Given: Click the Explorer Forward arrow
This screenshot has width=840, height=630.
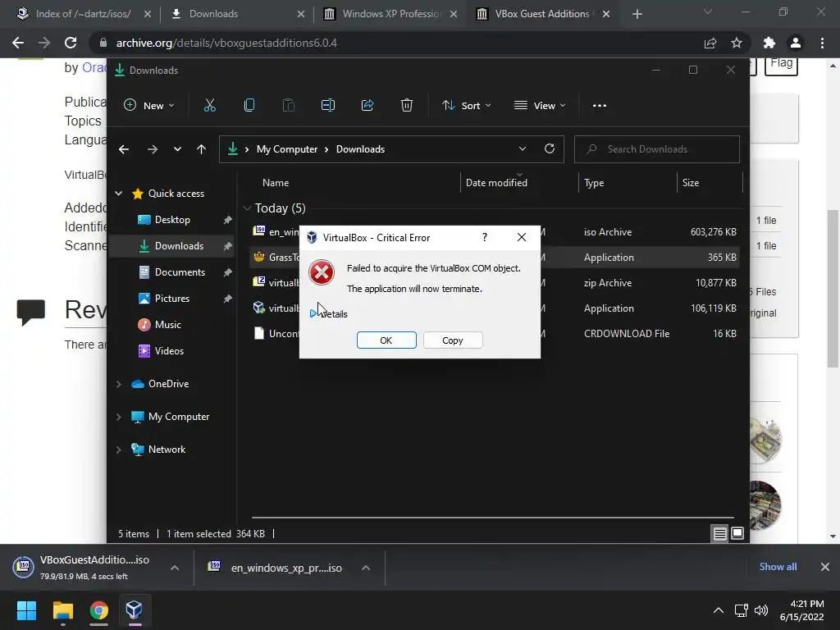Looking at the screenshot, I should (152, 149).
